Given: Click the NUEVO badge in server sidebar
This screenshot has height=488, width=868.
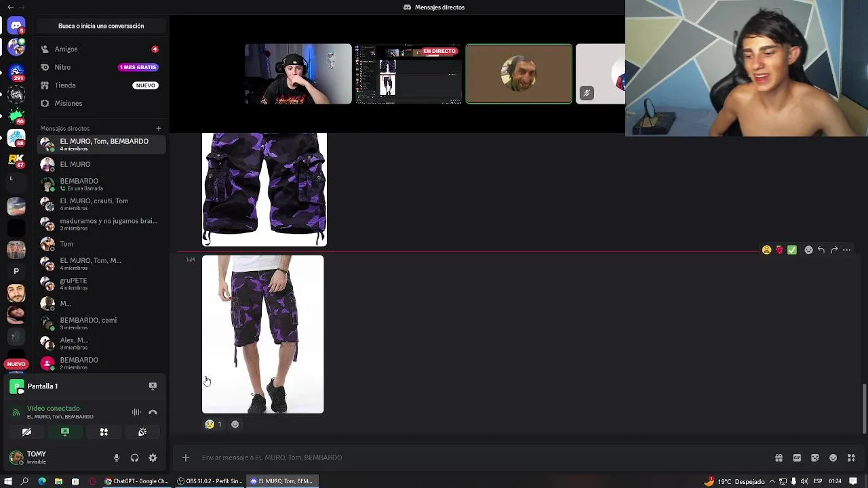Looking at the screenshot, I should 16,364.
